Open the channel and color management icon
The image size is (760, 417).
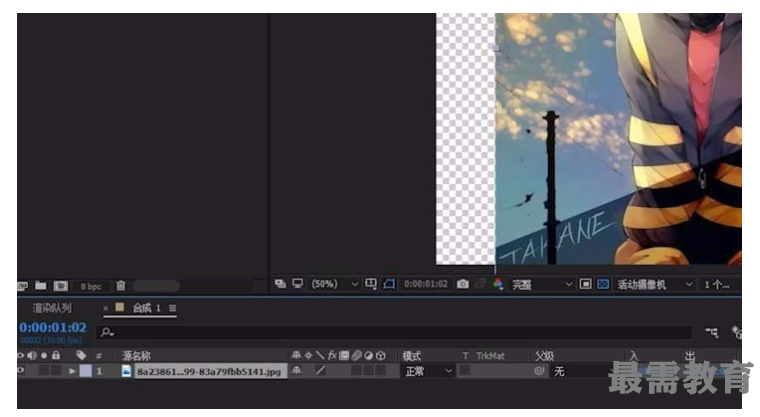click(498, 284)
